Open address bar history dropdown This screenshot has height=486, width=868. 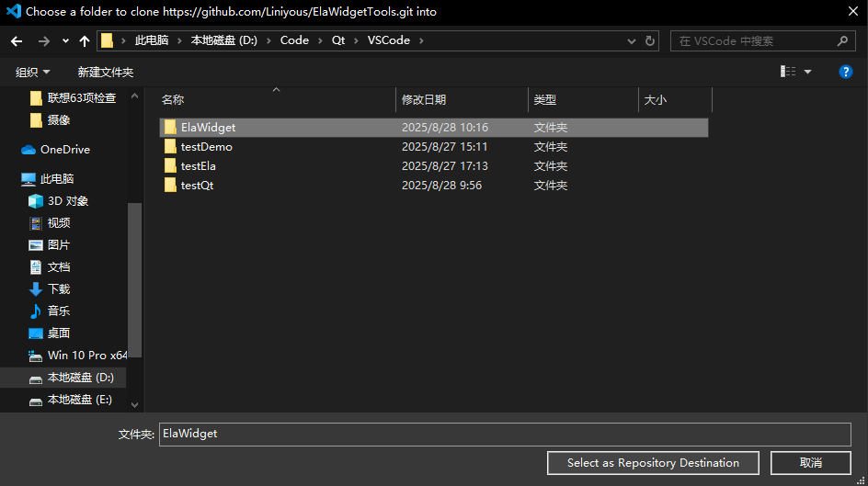point(631,41)
